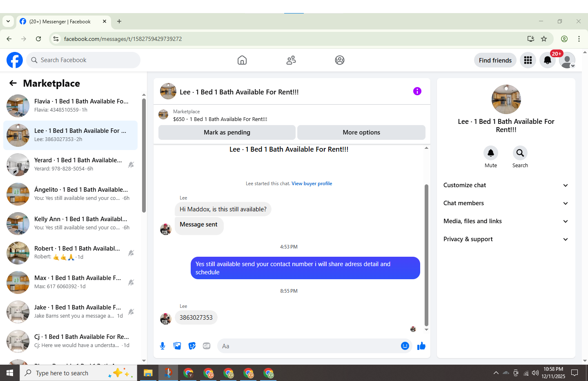Open View buyer profile link
Screen dimensions: 588x381
coord(312,184)
